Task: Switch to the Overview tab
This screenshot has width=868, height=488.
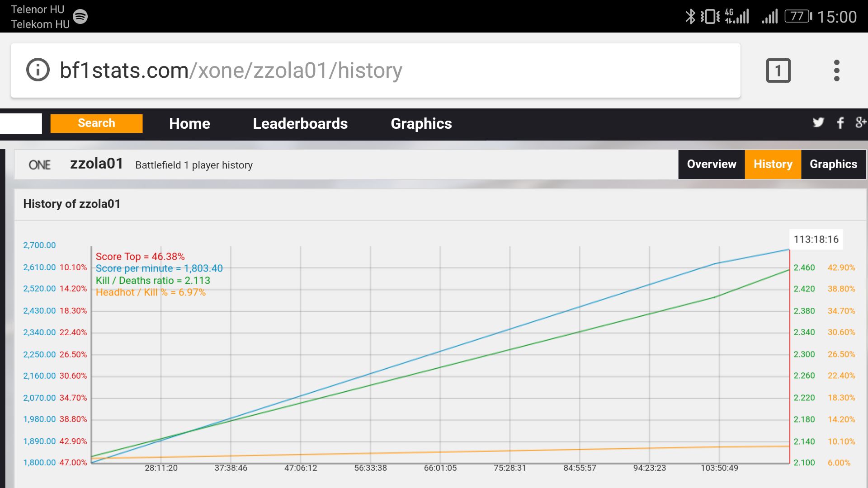Action: 711,164
